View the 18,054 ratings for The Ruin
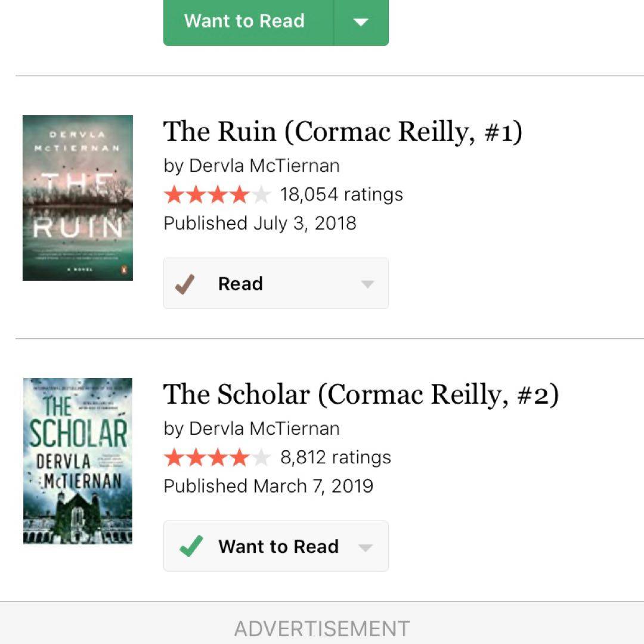The width and height of the screenshot is (644, 644). (342, 194)
